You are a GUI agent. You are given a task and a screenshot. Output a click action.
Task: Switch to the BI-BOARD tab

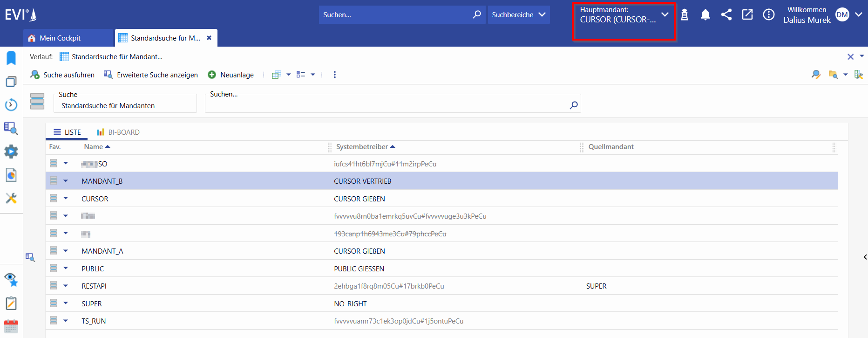coord(118,132)
